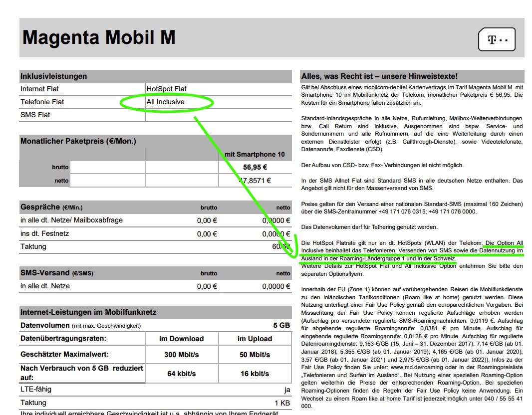Viewport: 532px width, 415px height.
Task: Click the "16 kbit/s" reduced upload value
Action: point(255,374)
